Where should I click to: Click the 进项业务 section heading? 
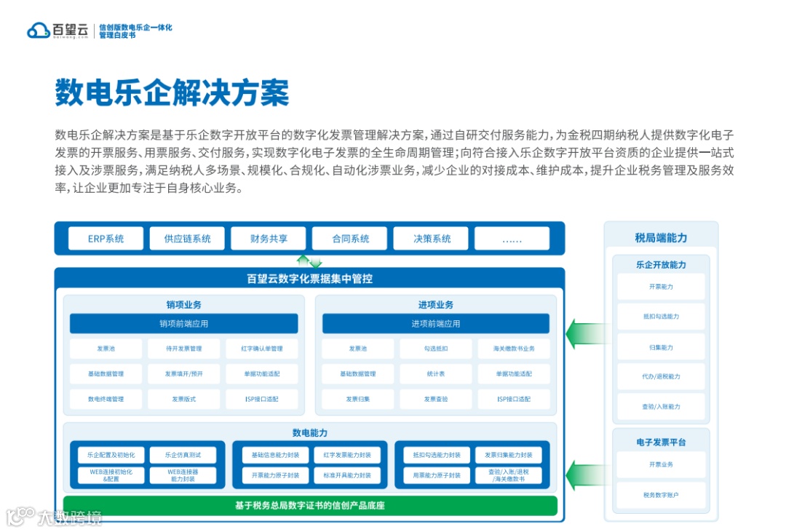(436, 304)
